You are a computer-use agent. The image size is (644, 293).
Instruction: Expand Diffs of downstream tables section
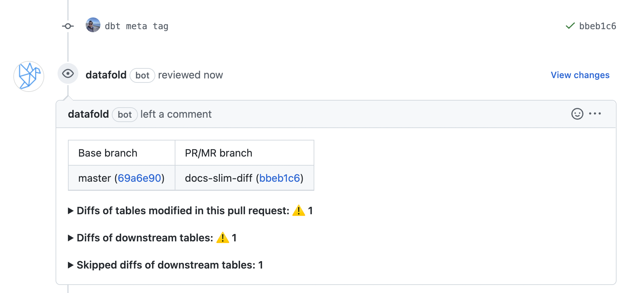[x=152, y=238]
